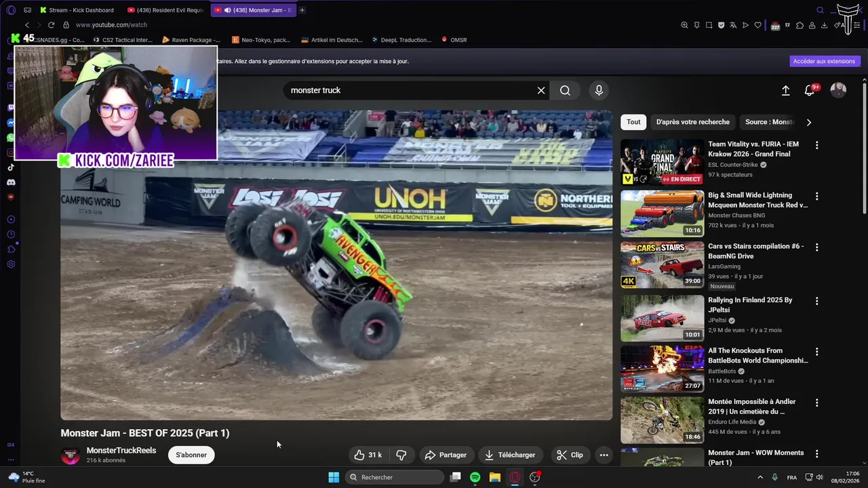Select the 'Source : Monst...' filter chip
The height and width of the screenshot is (488, 868).
point(769,122)
